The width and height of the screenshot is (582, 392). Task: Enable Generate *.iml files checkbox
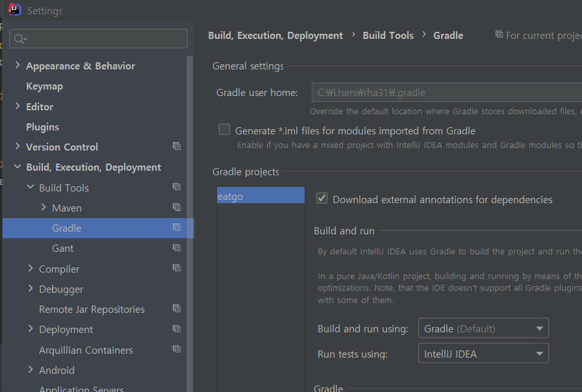point(224,129)
